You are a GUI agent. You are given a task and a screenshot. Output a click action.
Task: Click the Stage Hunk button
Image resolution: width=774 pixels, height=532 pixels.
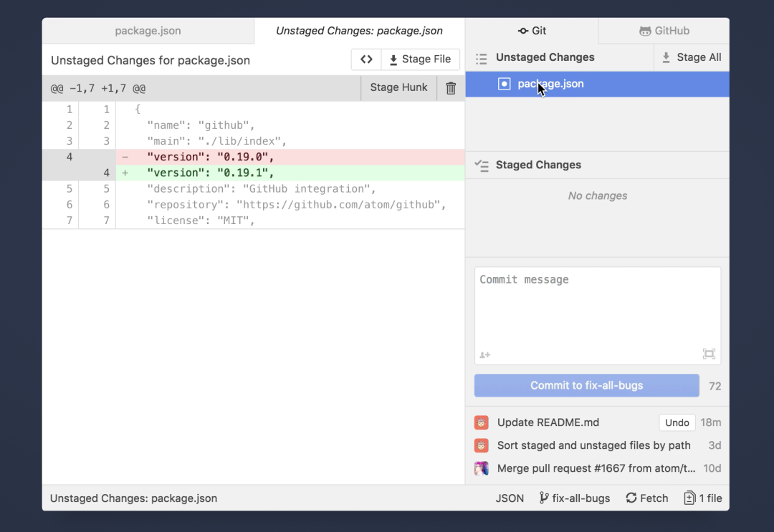399,88
